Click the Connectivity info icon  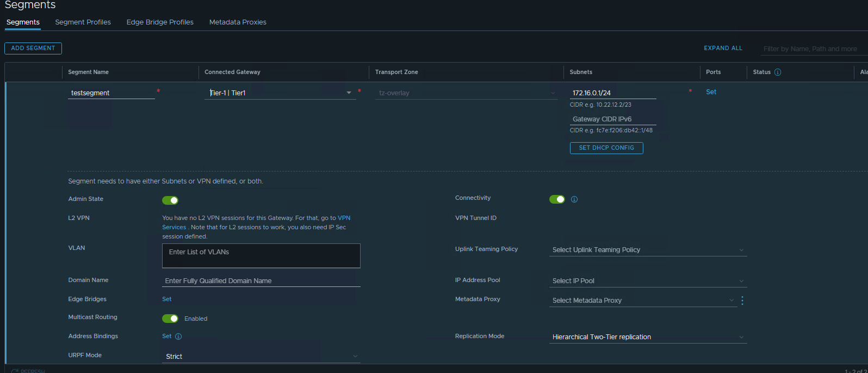[x=574, y=199]
